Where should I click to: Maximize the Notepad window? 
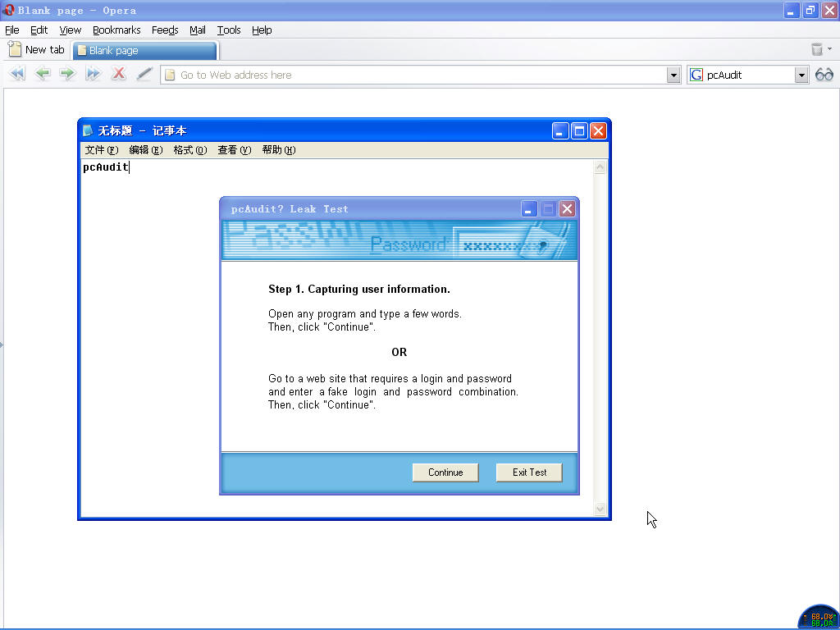[x=579, y=130]
